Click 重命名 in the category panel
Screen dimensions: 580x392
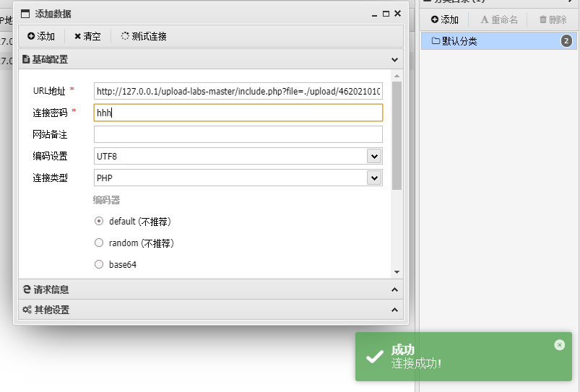pyautogui.click(x=498, y=19)
